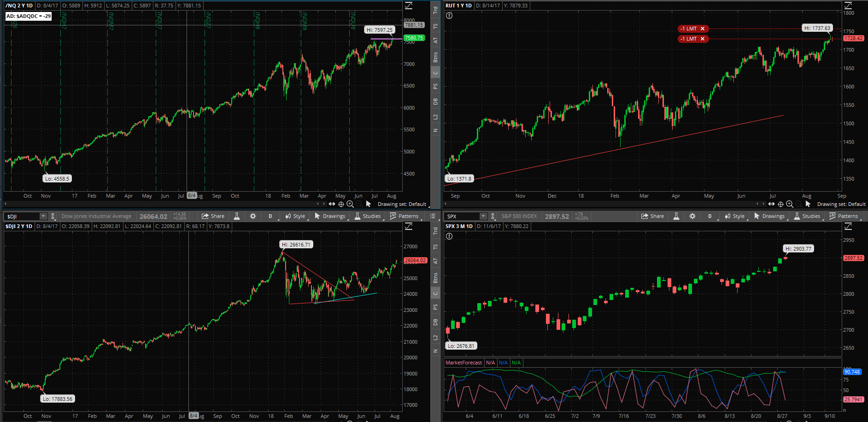The height and width of the screenshot is (422, 868).
Task: Toggle the chart mode icon atop RUT price axis
Action: (x=848, y=6)
